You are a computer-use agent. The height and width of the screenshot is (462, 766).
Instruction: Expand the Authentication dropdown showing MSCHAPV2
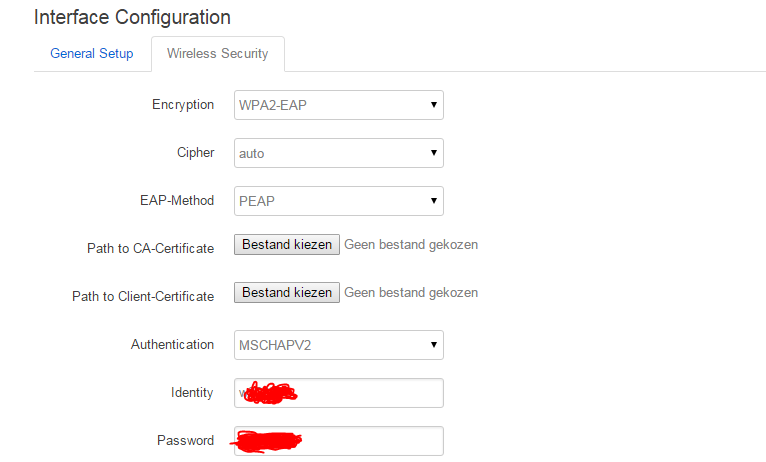338,345
